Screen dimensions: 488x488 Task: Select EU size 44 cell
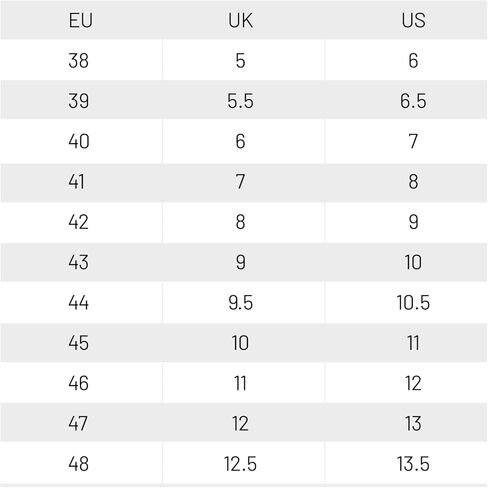click(79, 303)
